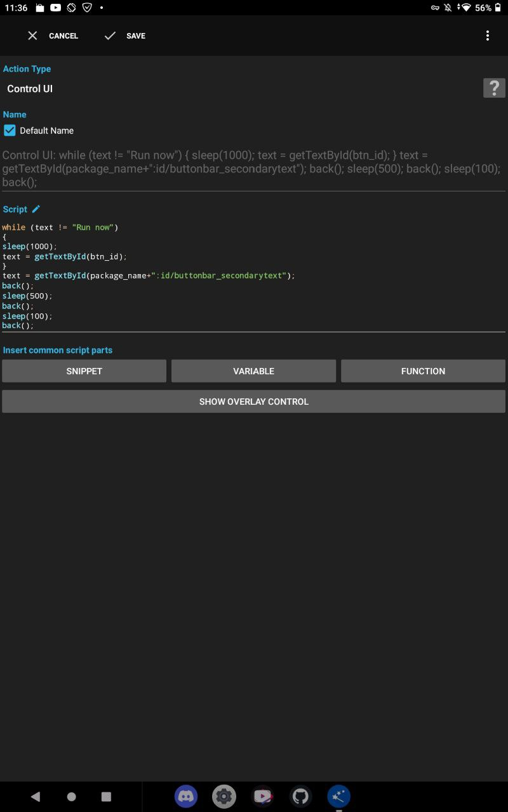Open the three-dot overflow menu
This screenshot has height=812, width=508.
pyautogui.click(x=488, y=36)
